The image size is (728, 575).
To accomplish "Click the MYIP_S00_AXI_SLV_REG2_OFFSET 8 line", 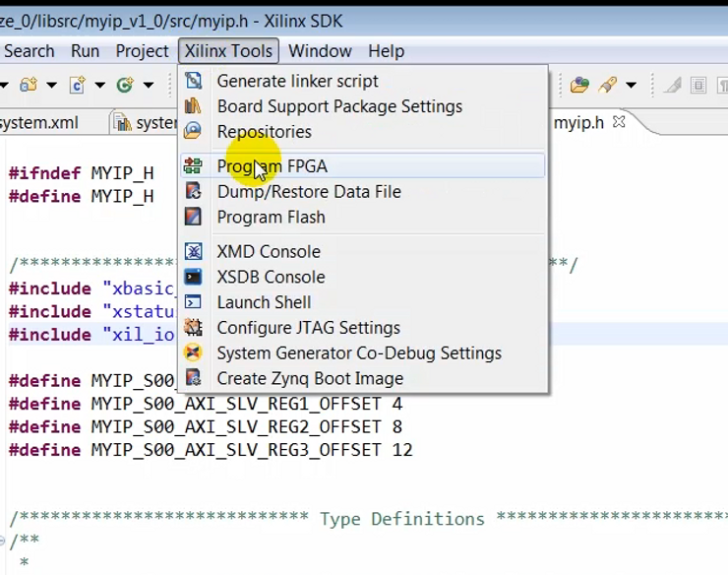I will (206, 427).
